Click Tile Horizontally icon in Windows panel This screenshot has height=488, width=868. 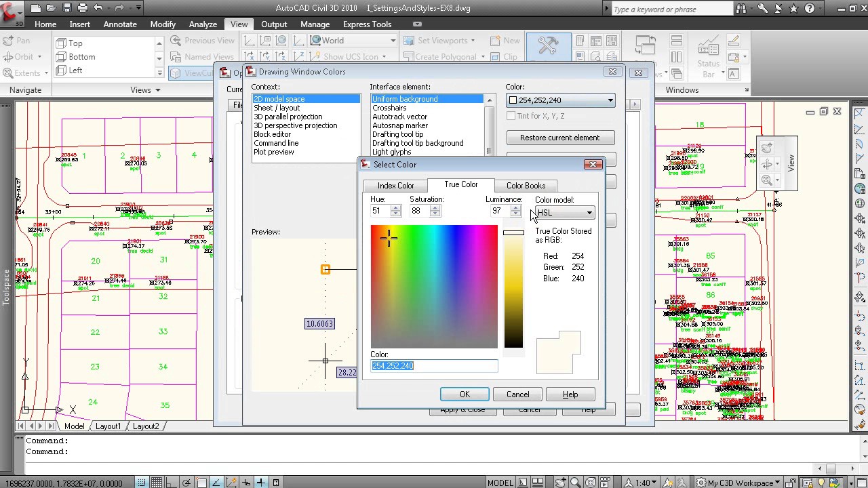tap(676, 41)
